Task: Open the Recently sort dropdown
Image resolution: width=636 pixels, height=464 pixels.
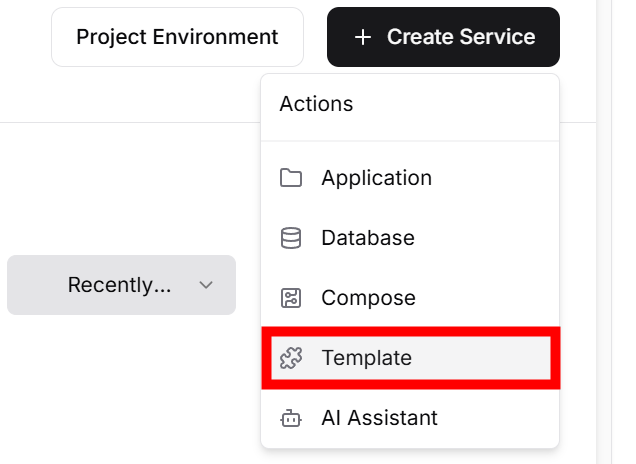Action: pyautogui.click(x=121, y=285)
